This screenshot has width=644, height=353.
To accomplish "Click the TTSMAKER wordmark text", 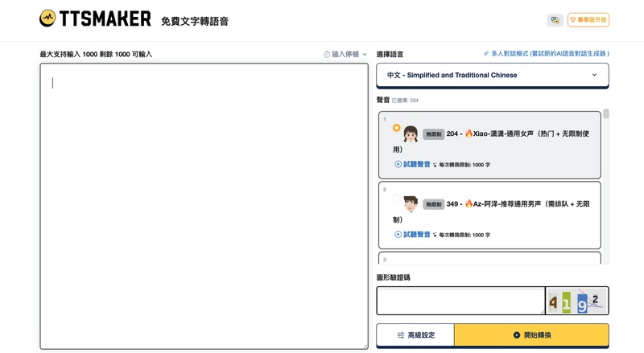I will point(105,18).
